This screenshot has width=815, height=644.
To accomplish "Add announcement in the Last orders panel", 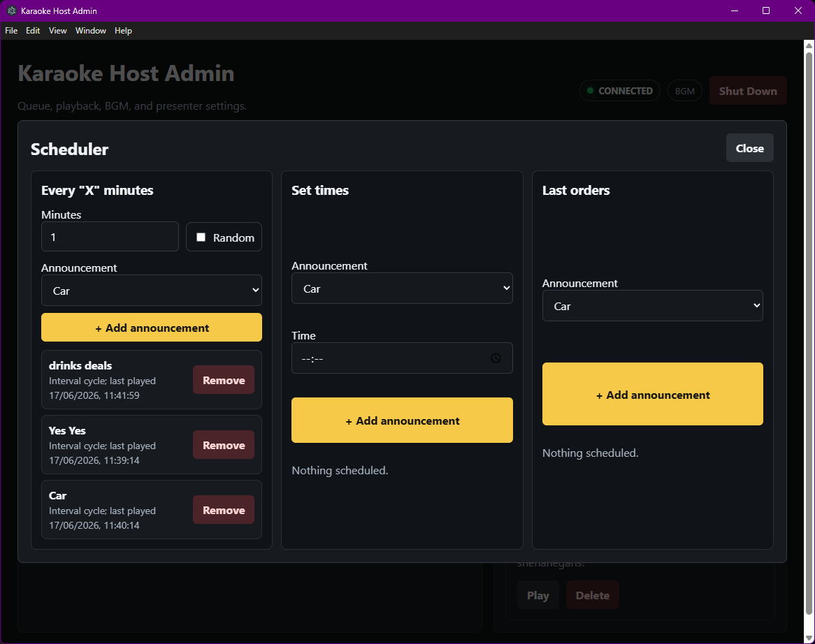I will (652, 394).
